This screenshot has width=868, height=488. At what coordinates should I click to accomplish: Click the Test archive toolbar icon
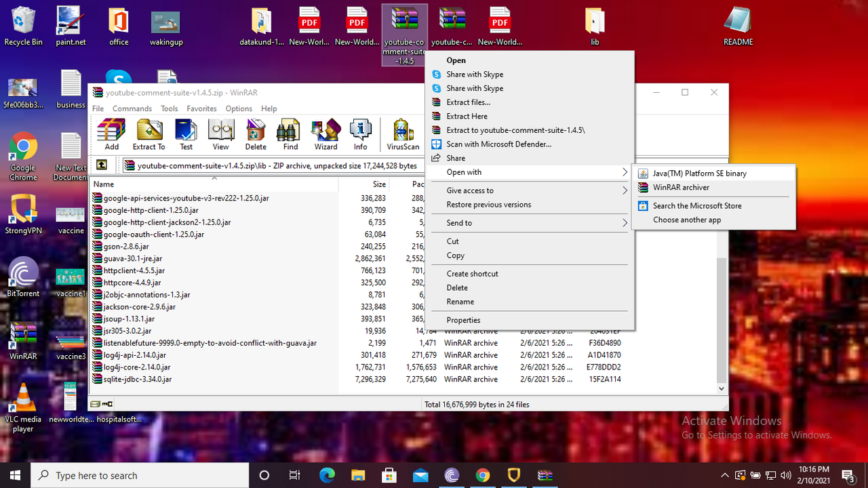coord(186,135)
